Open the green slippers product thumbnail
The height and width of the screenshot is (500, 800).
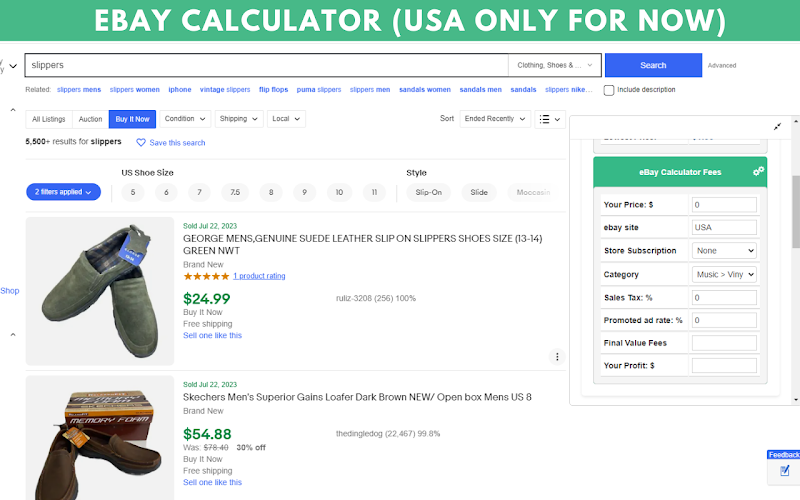100,291
